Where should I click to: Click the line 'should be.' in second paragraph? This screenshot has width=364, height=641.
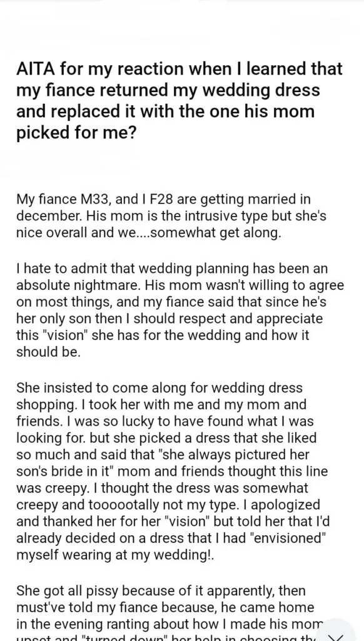pos(48,353)
